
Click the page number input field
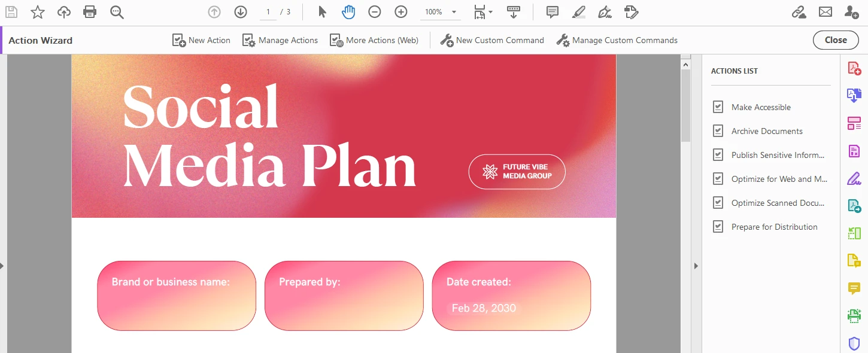pyautogui.click(x=268, y=12)
